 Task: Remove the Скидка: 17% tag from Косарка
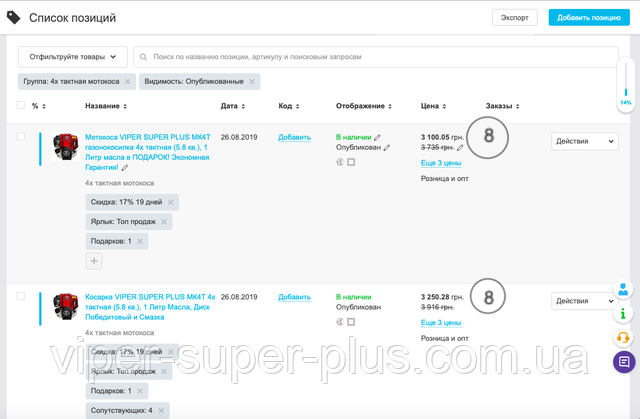click(171, 352)
